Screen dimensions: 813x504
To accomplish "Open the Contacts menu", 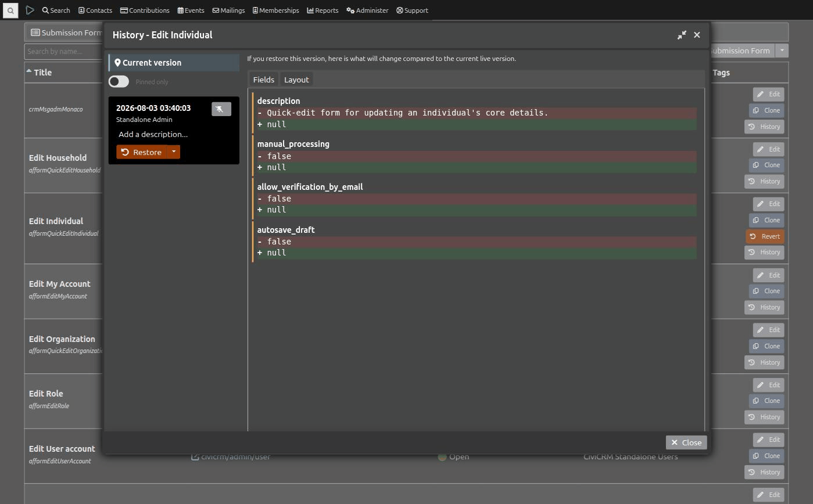I will 95,10.
